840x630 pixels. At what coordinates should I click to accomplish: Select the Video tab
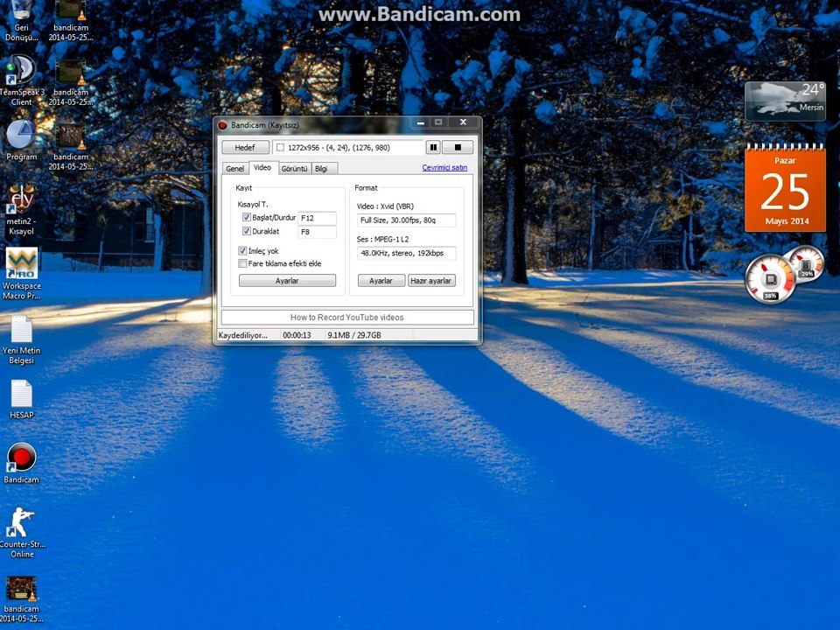262,168
